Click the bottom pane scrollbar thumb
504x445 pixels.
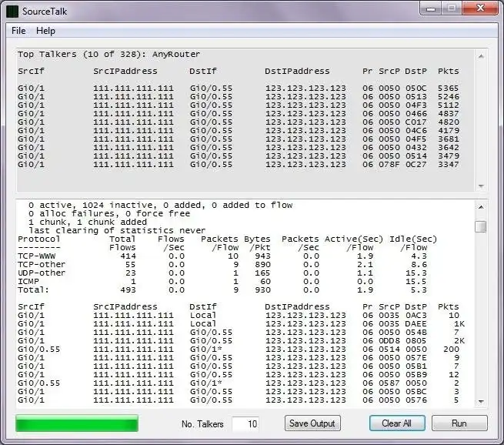tap(481, 226)
